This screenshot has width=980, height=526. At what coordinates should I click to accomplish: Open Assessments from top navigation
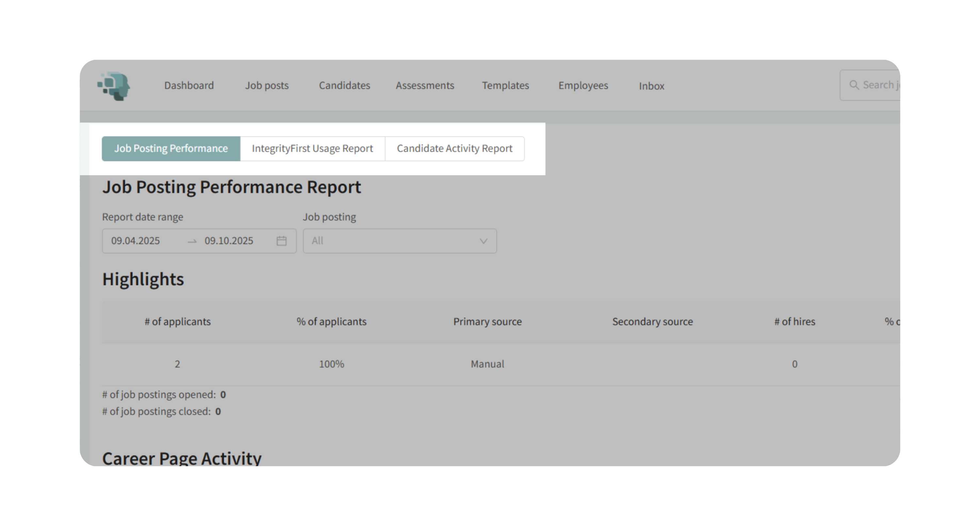425,85
